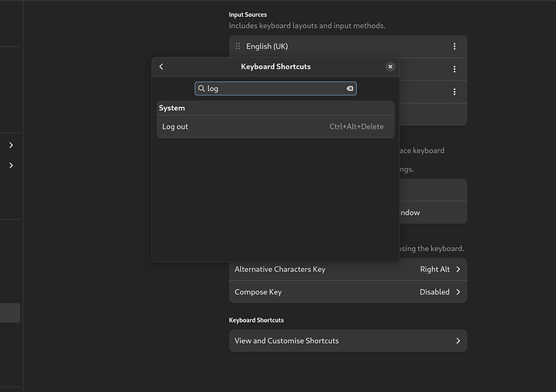Screen dimensions: 556x392
Task: Clear the shortcut search text
Action: point(350,89)
